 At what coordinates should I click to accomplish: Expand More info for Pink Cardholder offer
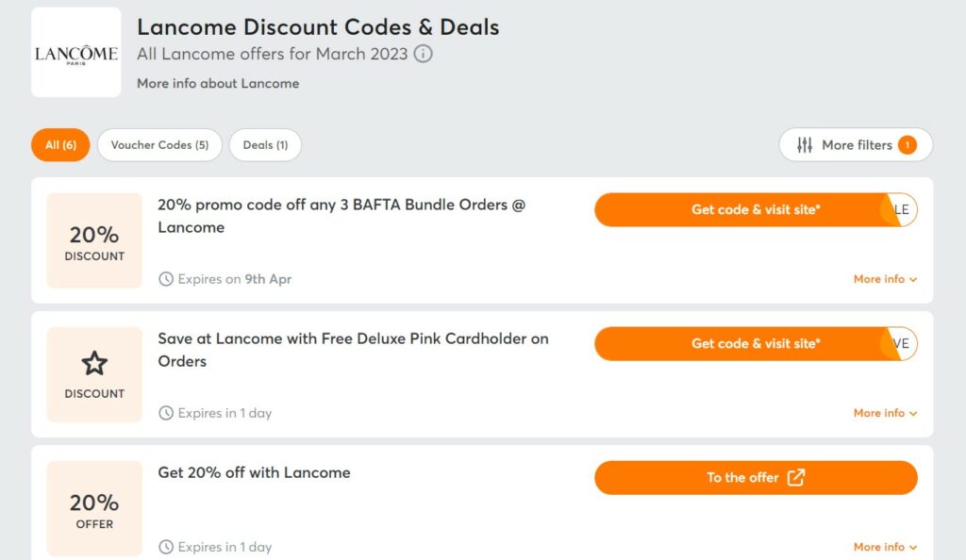pyautogui.click(x=885, y=413)
